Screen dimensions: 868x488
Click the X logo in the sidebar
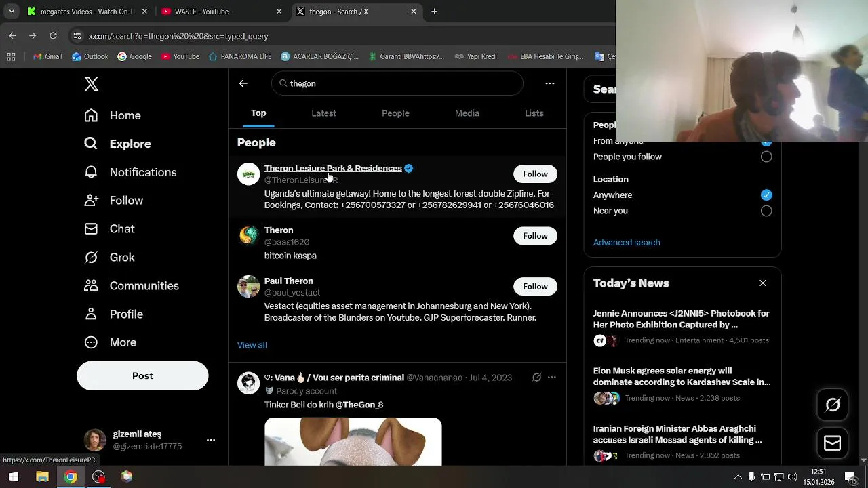pos(92,84)
